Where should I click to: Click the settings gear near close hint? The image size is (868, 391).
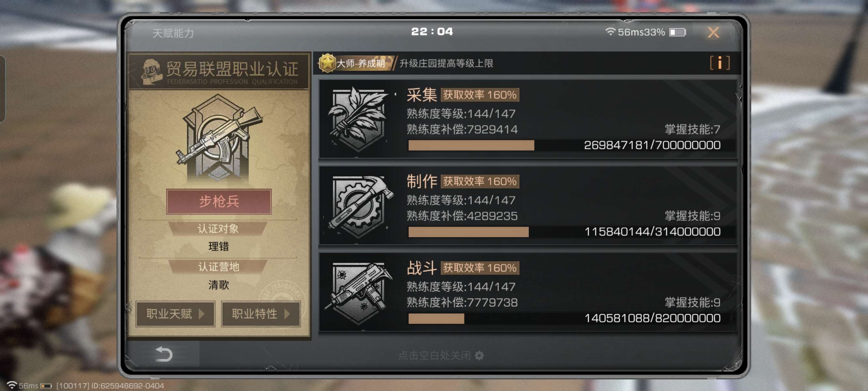coord(479,355)
